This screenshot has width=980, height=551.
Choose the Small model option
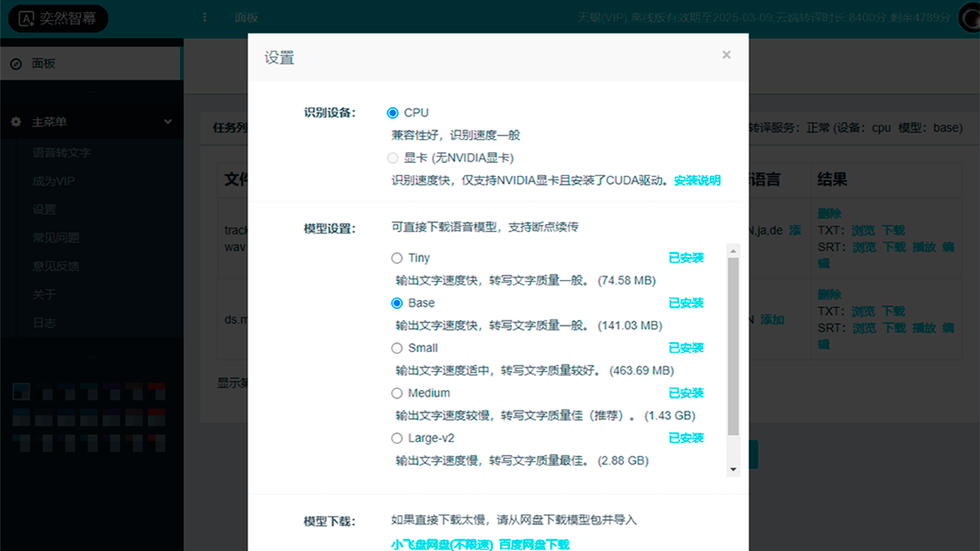point(397,348)
